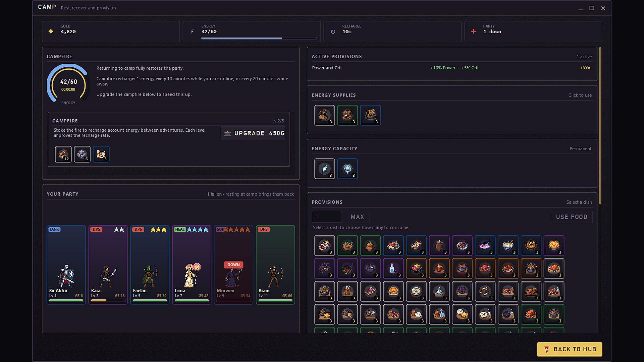644x362 pixels.
Task: Use the first brown sack energy supply
Action: pyautogui.click(x=324, y=115)
